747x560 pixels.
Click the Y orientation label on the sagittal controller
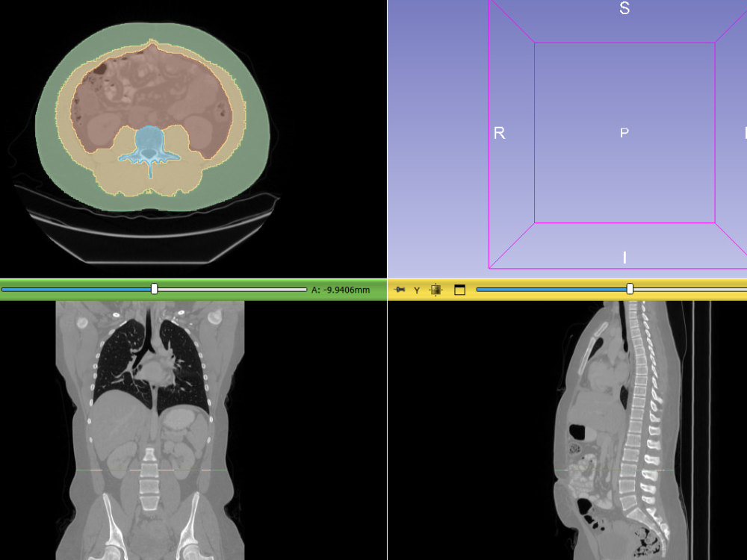[x=416, y=289]
